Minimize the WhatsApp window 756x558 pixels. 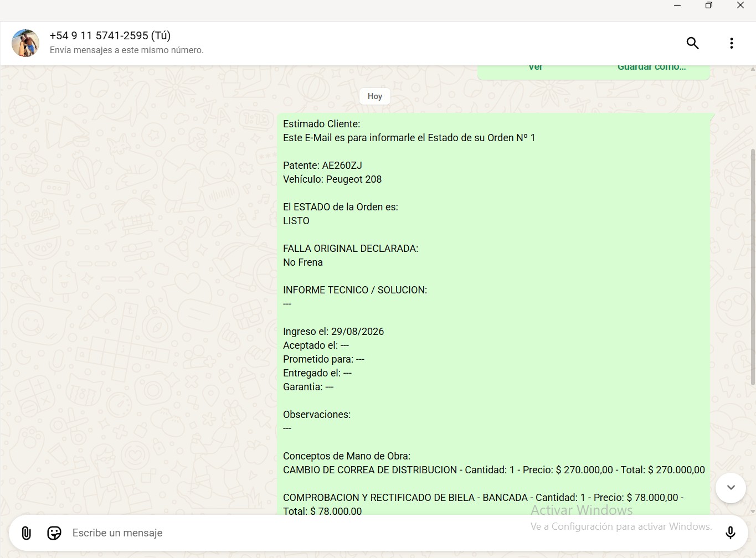(677, 6)
